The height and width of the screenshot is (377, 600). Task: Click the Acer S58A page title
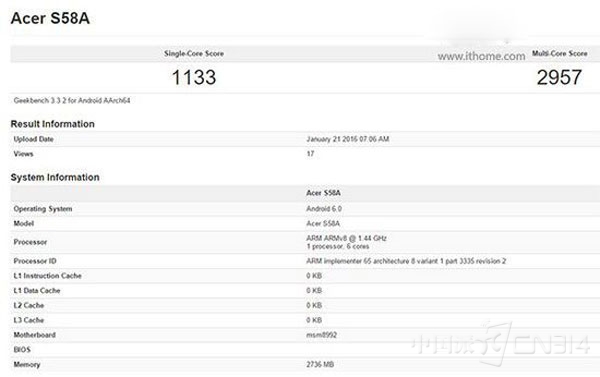point(50,18)
